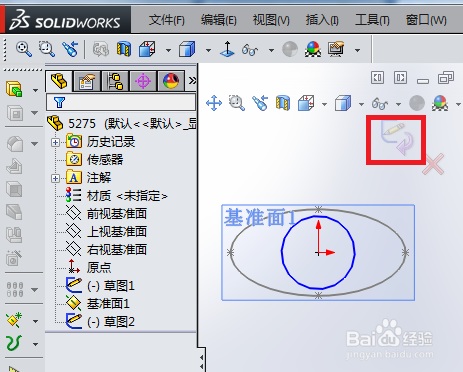This screenshot has width=463, height=372.
Task: Click Section View in viewport toolbar
Action: 283,103
